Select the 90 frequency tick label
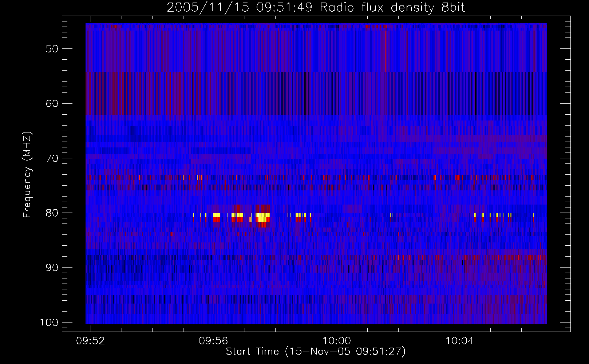 [52, 268]
